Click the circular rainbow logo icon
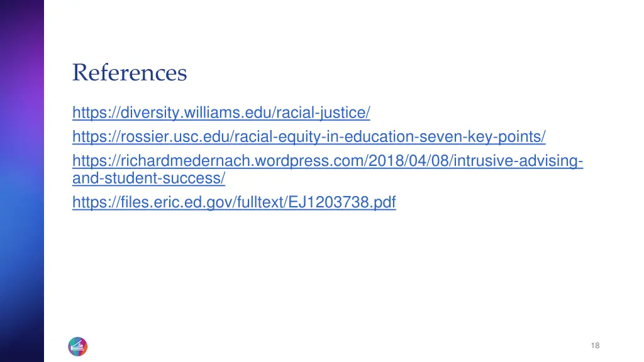 click(x=77, y=346)
